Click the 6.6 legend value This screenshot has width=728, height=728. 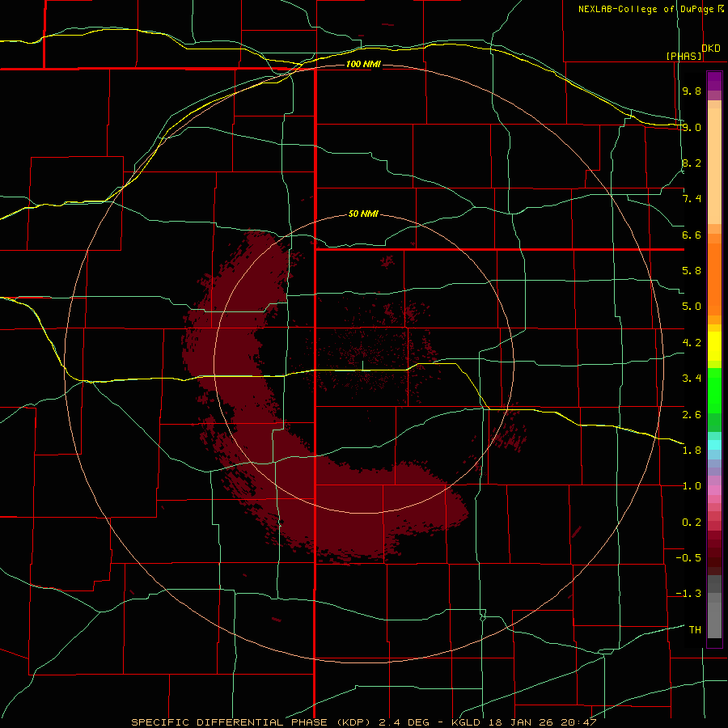click(x=692, y=235)
